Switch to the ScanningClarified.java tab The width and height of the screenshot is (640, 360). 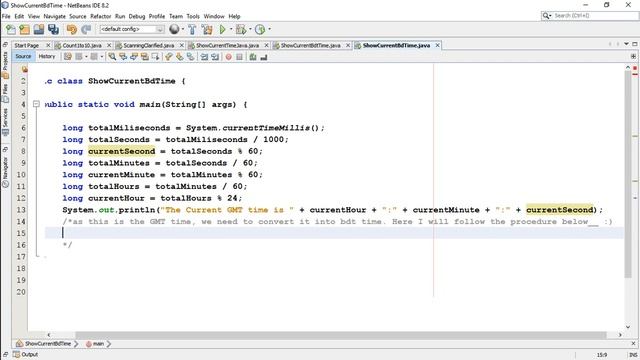click(149, 45)
